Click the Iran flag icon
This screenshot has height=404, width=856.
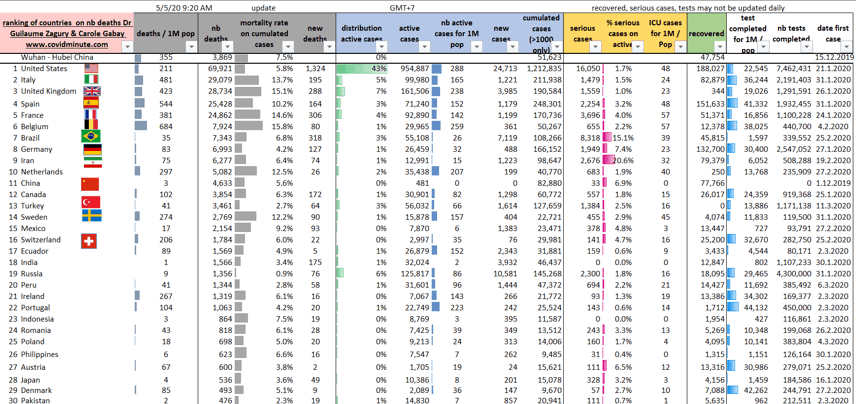[x=92, y=161]
